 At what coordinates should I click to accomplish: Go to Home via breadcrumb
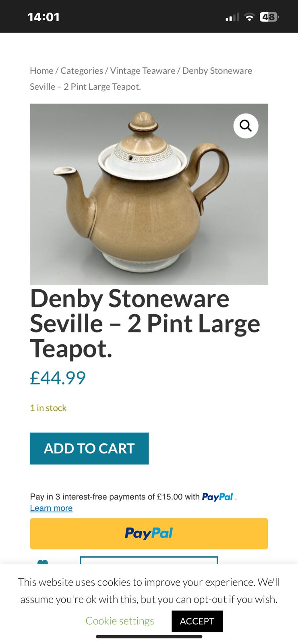41,70
